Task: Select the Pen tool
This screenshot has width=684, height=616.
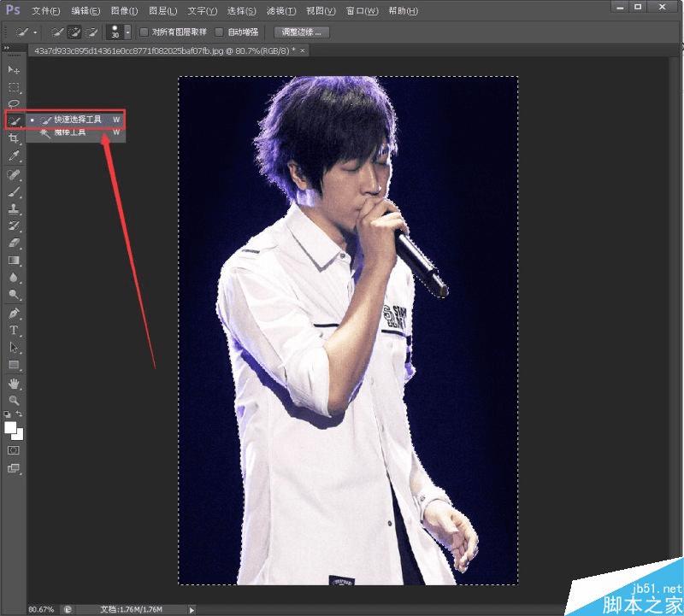Action: 14,313
